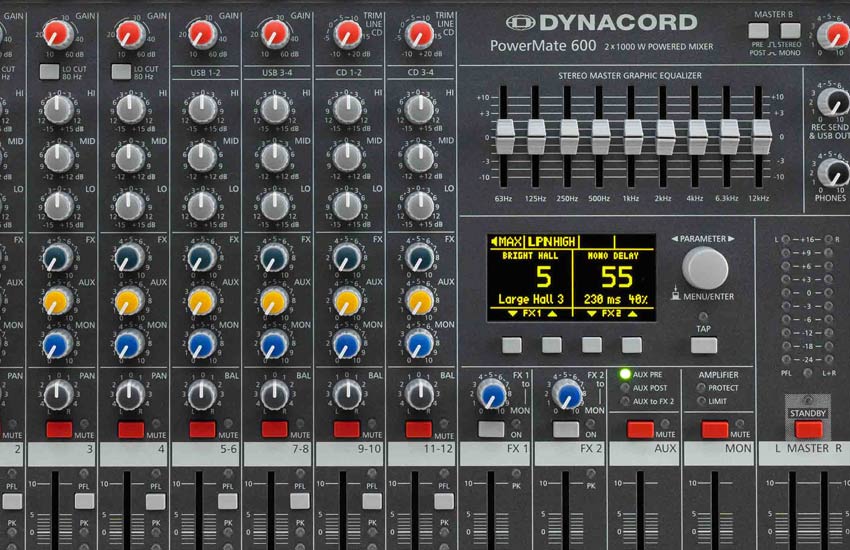Toggle Master B PRE/POST switch

click(758, 30)
